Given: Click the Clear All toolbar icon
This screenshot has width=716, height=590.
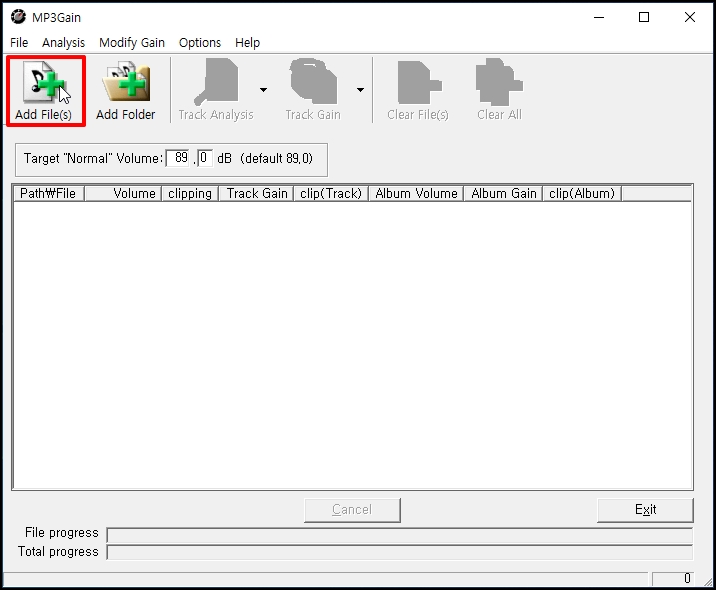Looking at the screenshot, I should [500, 90].
